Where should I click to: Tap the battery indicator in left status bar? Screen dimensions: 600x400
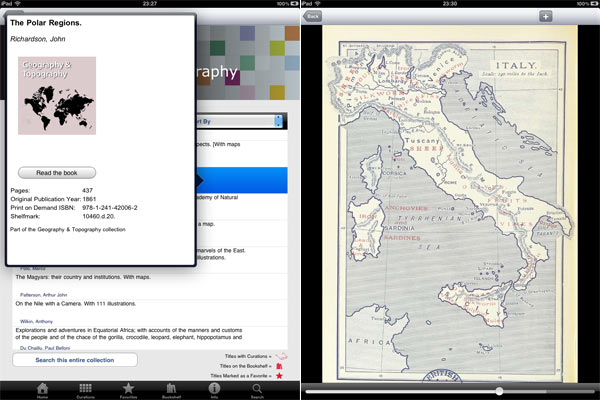294,3
